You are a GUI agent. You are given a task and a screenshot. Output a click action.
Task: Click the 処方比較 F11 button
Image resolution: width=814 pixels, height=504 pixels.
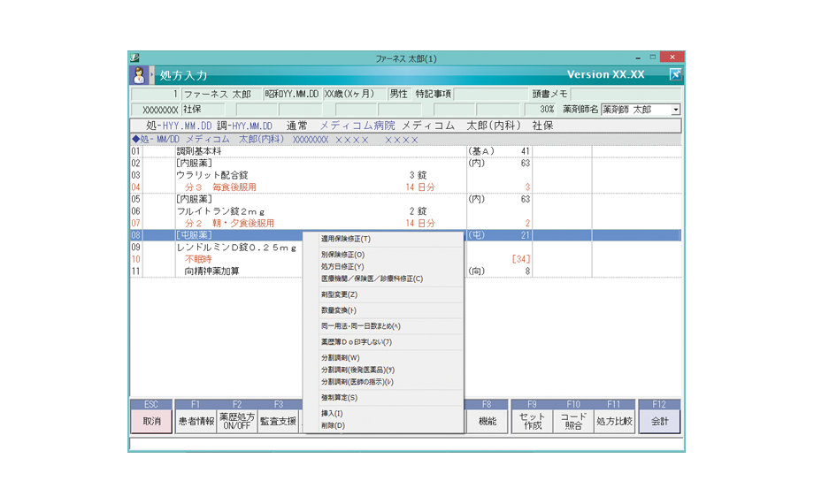(x=614, y=422)
